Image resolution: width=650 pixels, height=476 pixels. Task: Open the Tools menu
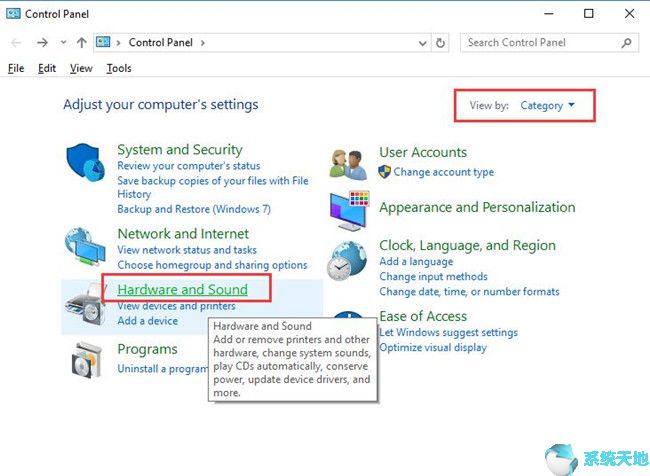point(119,68)
